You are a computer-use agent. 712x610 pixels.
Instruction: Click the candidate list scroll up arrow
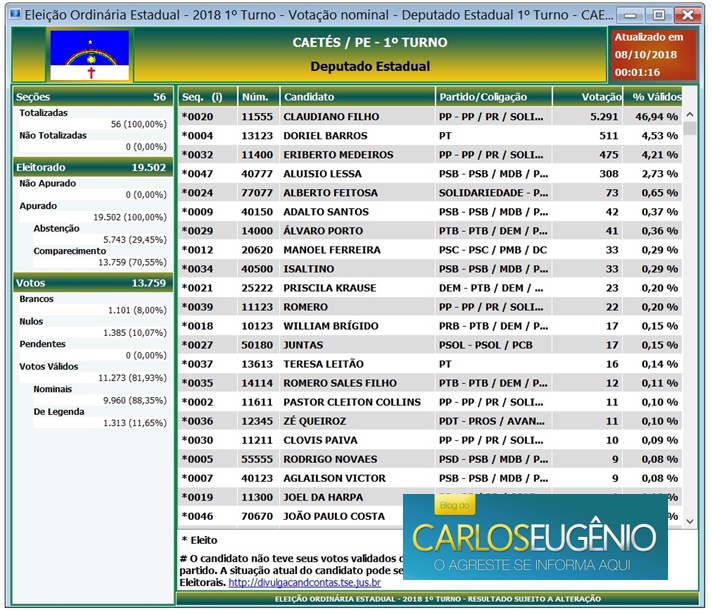690,115
